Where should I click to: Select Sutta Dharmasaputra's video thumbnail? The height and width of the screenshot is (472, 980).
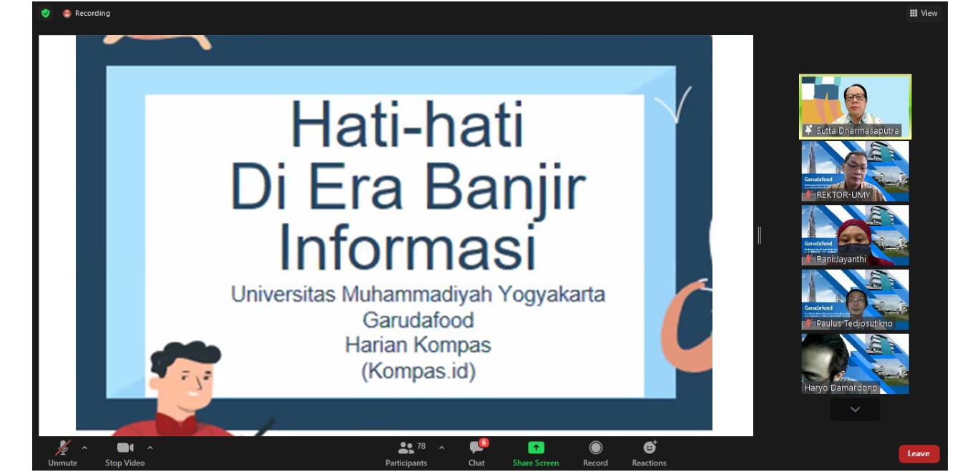click(855, 107)
